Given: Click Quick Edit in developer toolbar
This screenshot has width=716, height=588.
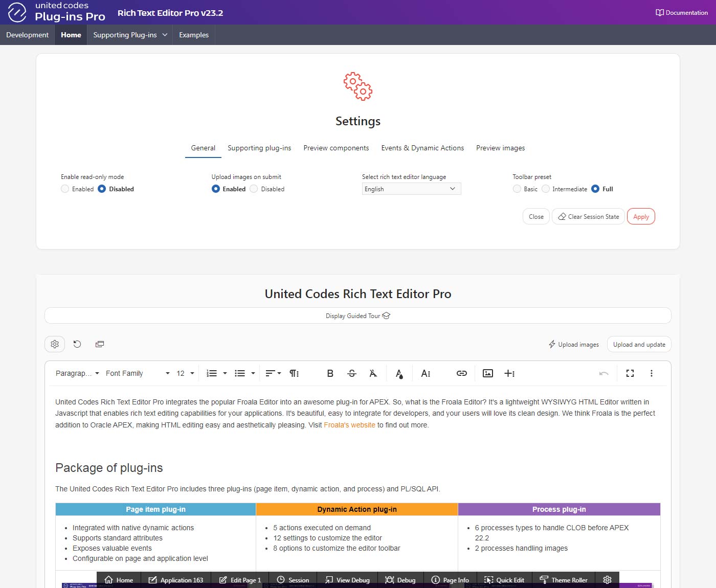Looking at the screenshot, I should [504, 580].
